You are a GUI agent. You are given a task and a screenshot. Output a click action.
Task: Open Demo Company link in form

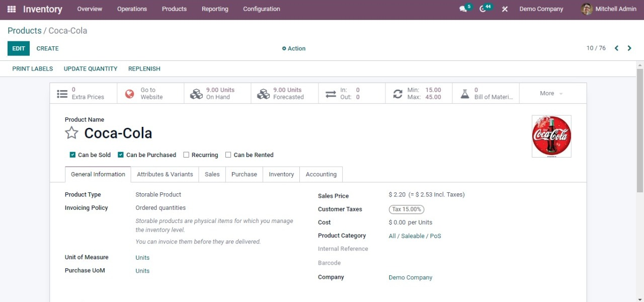click(x=411, y=277)
